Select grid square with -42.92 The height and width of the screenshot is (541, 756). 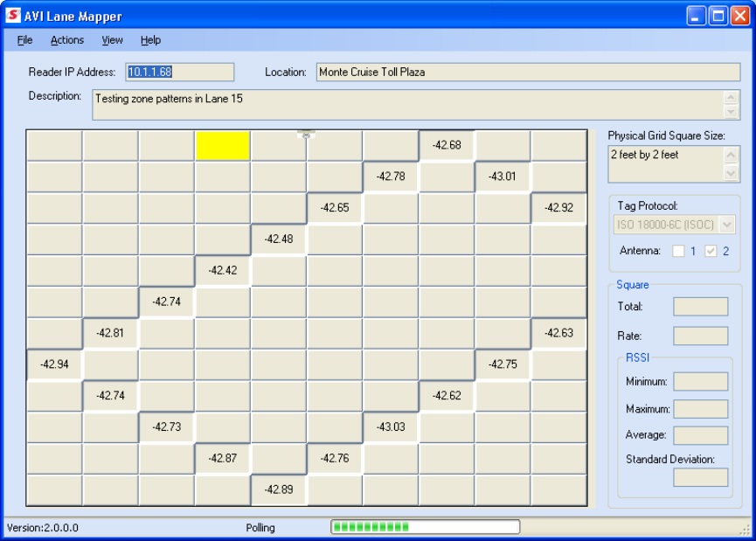click(558, 208)
